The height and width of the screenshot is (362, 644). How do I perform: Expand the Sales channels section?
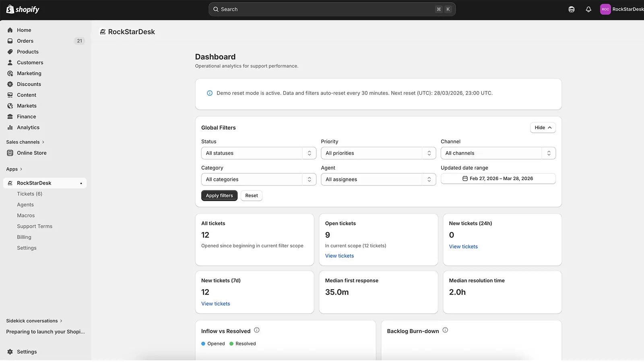[25, 142]
